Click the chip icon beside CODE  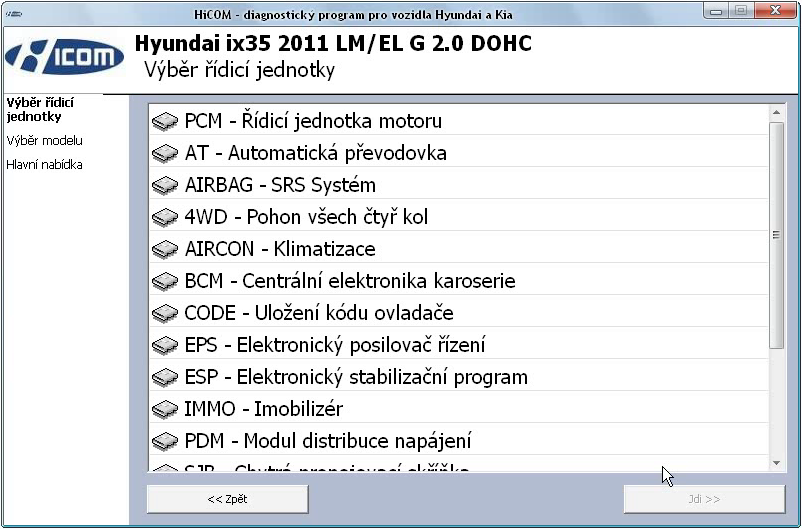pos(165,314)
